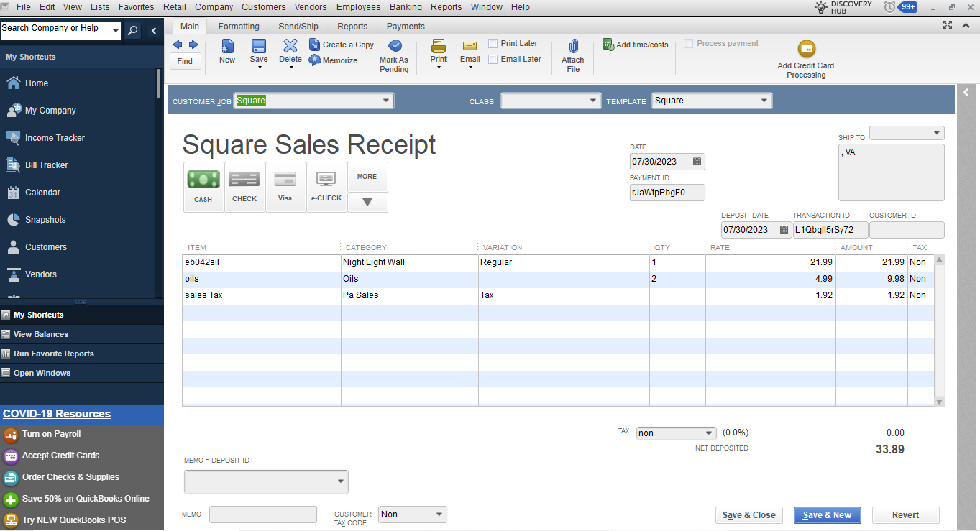Open Add Credit Card Processing
The height and width of the screenshot is (531, 980).
pos(806,50)
